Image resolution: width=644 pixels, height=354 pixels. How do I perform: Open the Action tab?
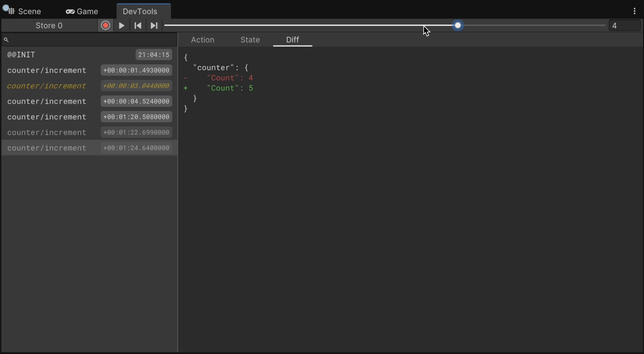click(x=202, y=40)
